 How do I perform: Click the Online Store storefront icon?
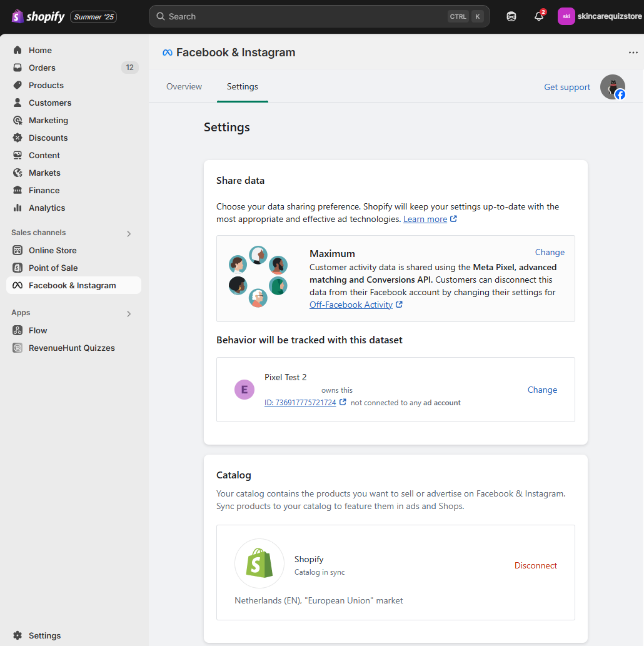(18, 250)
